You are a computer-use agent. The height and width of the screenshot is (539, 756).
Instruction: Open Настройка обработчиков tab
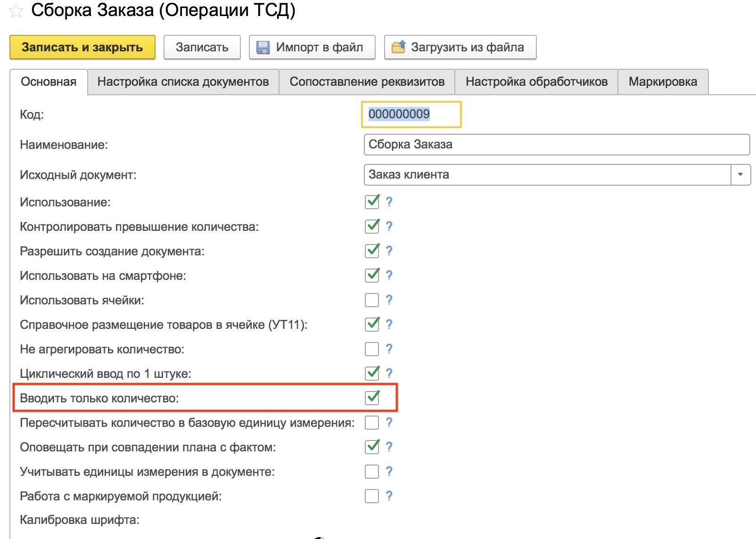(x=536, y=82)
